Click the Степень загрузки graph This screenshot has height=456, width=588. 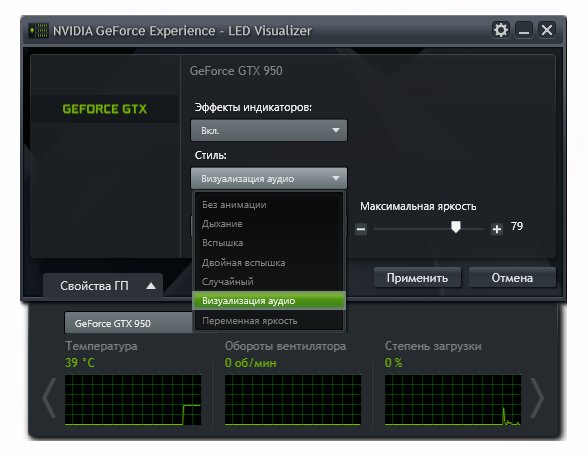click(x=453, y=400)
